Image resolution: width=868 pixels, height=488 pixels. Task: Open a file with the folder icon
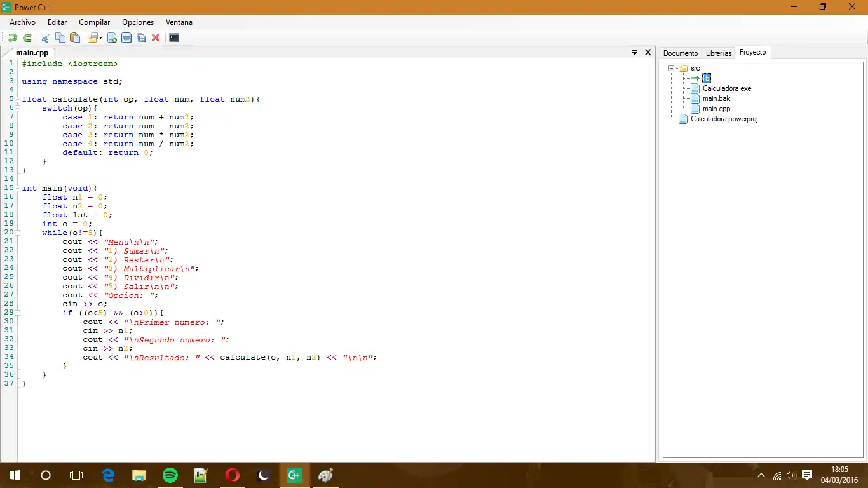coord(93,38)
